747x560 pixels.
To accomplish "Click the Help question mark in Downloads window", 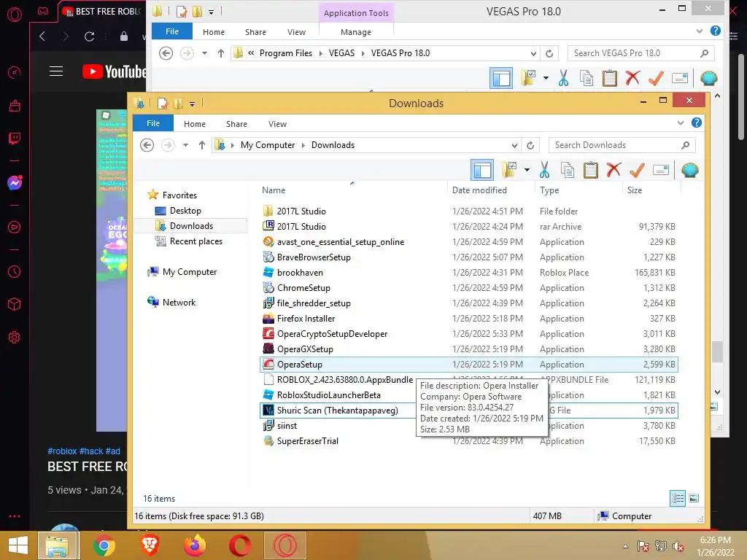I will point(697,122).
